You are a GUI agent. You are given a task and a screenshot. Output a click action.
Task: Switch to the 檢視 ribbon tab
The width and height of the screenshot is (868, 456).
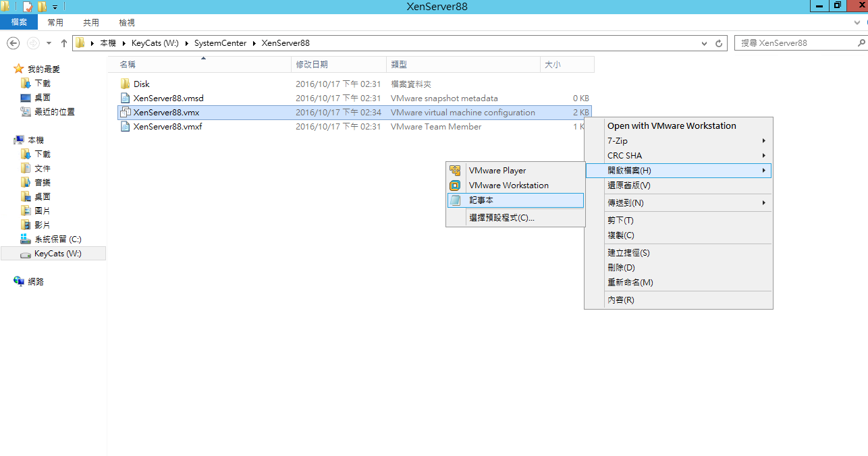[127, 22]
